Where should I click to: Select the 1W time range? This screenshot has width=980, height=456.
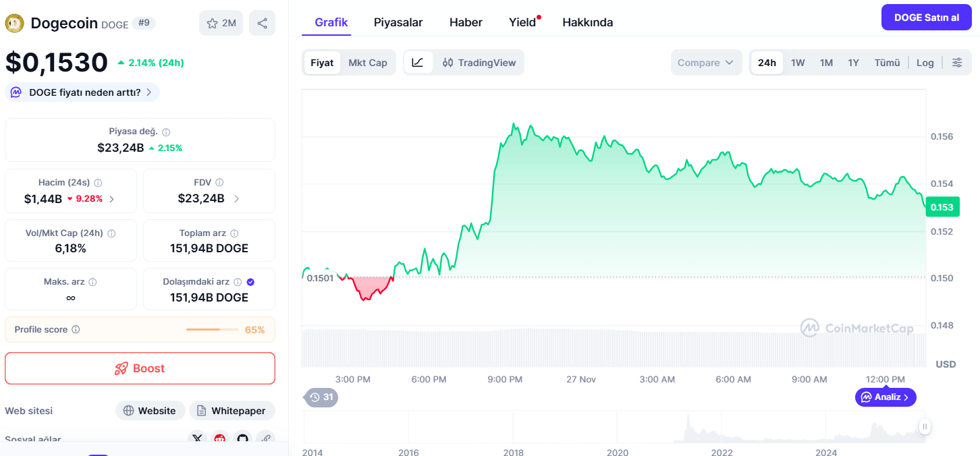pos(798,63)
